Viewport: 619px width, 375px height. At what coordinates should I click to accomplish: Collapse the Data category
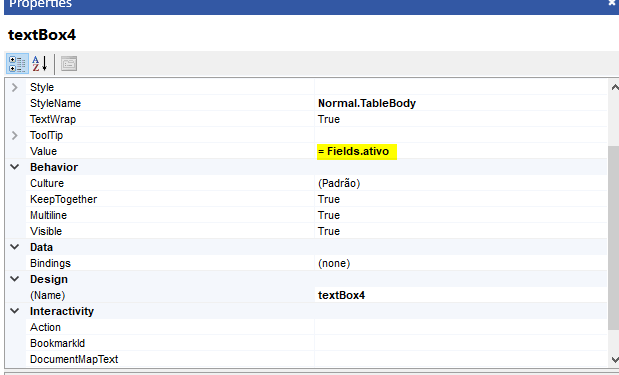tap(15, 247)
